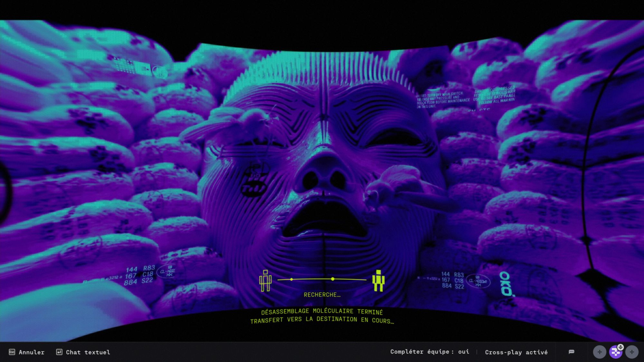The height and width of the screenshot is (362, 644).
Task: Toggle the microphone badge on avatar
Action: coord(620,347)
